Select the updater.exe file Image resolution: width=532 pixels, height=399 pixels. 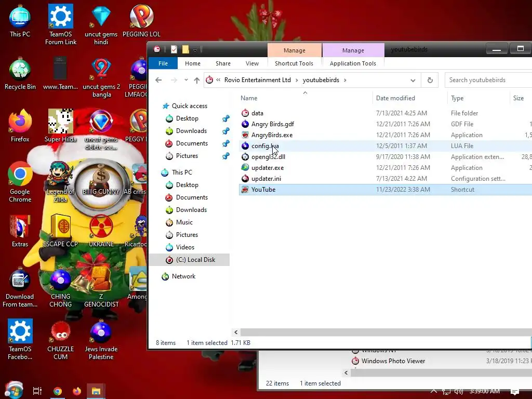268,168
